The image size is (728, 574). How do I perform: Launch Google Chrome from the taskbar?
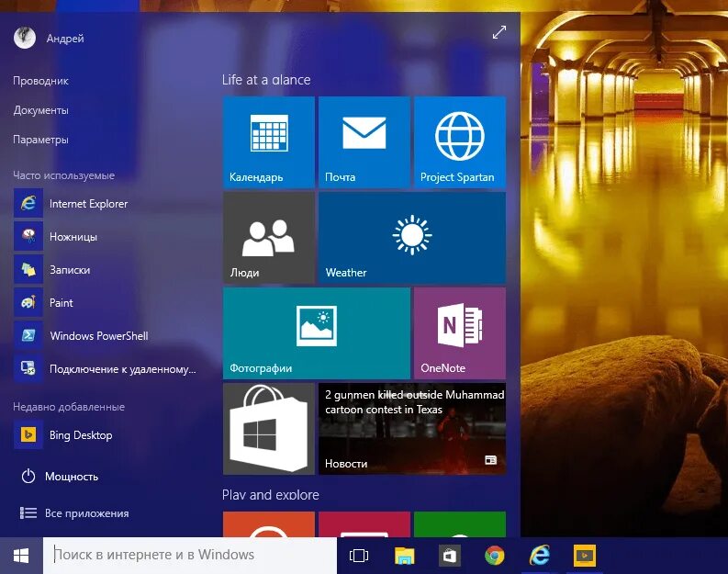pyautogui.click(x=495, y=556)
